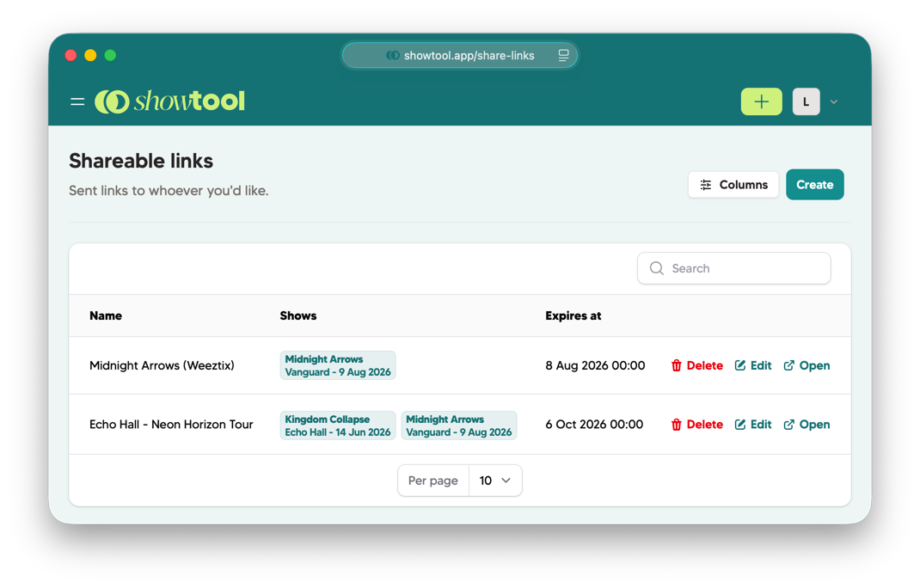
Task: Click the Shows column header
Action: point(298,315)
